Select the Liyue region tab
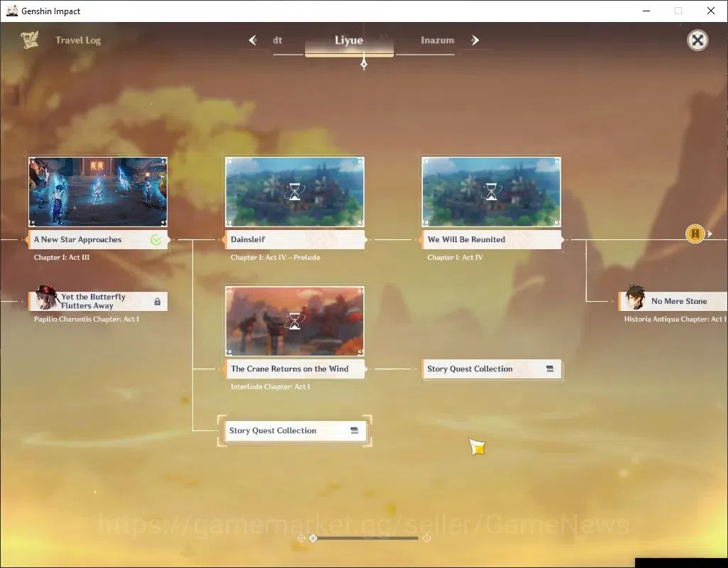 (349, 40)
